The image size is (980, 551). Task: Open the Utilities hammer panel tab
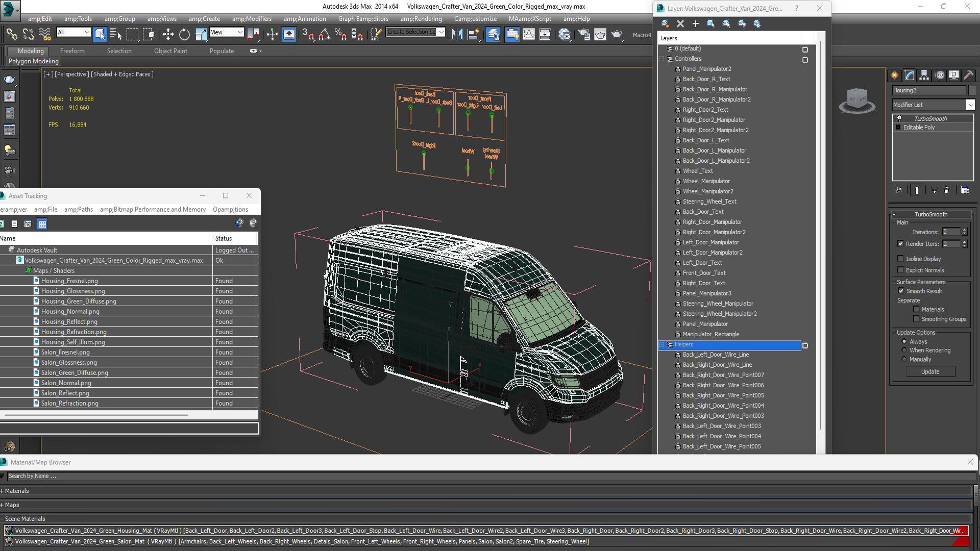point(969,75)
